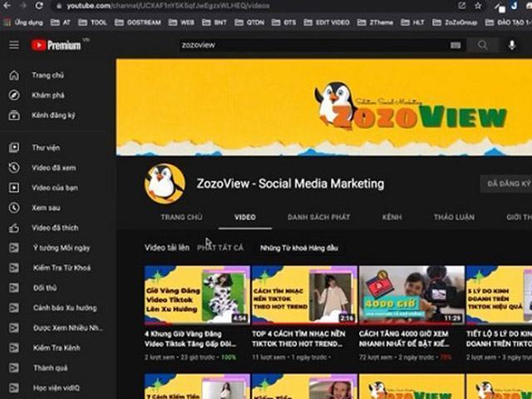Click the Thành quả playlist icon
Screen dimensions: 532x399
14,367
